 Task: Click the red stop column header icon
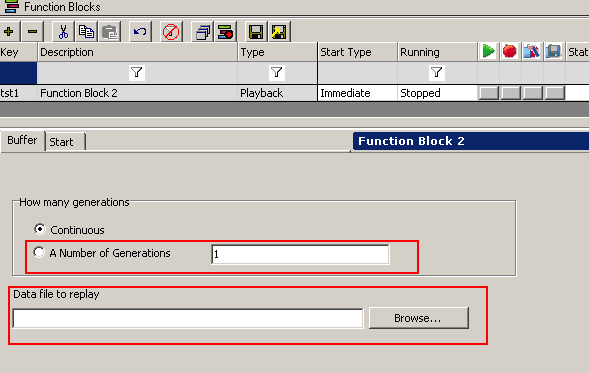[x=510, y=51]
